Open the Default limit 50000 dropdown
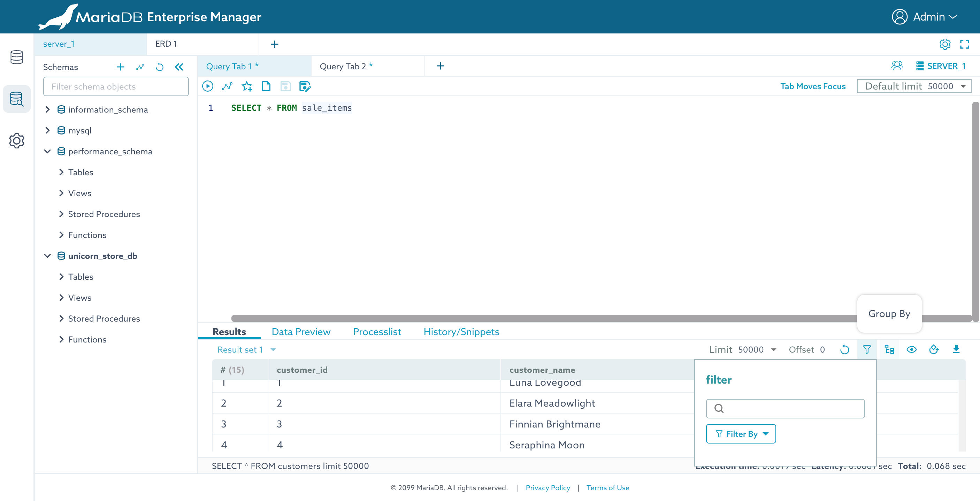This screenshot has height=501, width=980. 914,86
